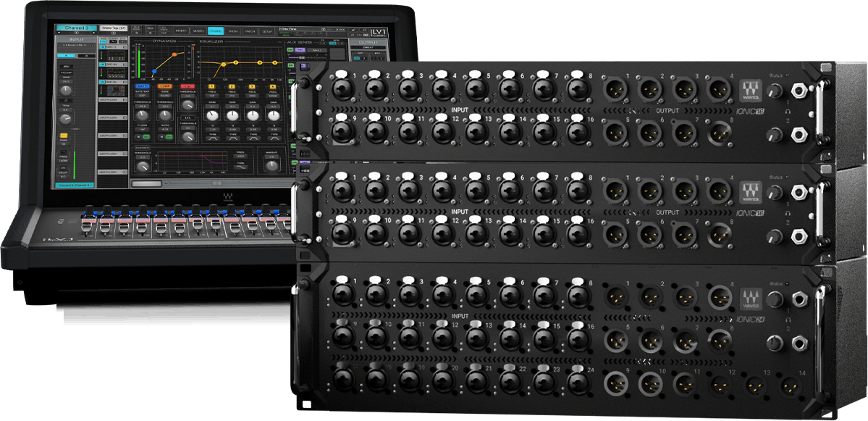The width and height of the screenshot is (868, 421).
Task: Click the yellow high-pass filter icon in Input panel
Action: point(64,136)
